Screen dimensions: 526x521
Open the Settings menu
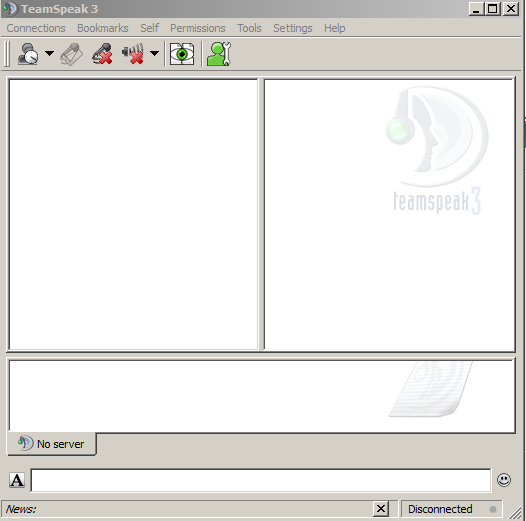coord(293,28)
